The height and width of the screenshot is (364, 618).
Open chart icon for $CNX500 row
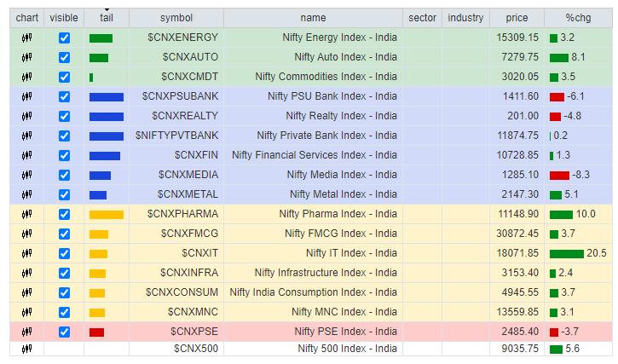pyautogui.click(x=26, y=349)
